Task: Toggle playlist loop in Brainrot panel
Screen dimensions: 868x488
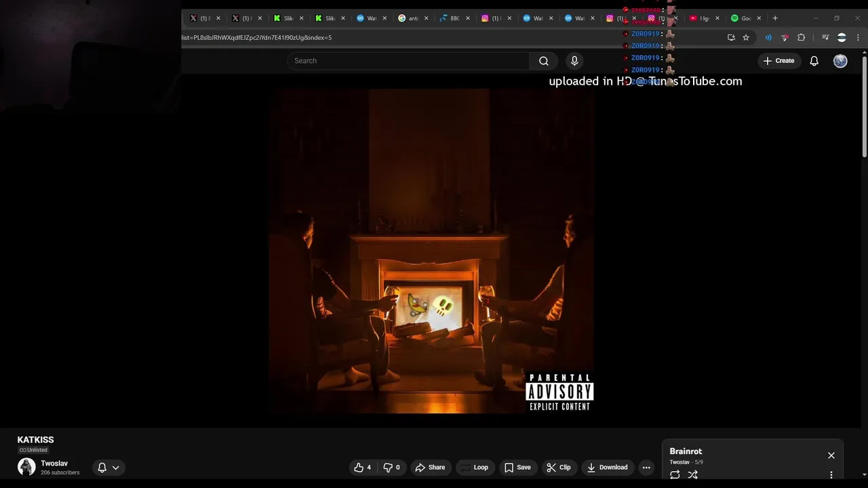Action: [x=675, y=474]
